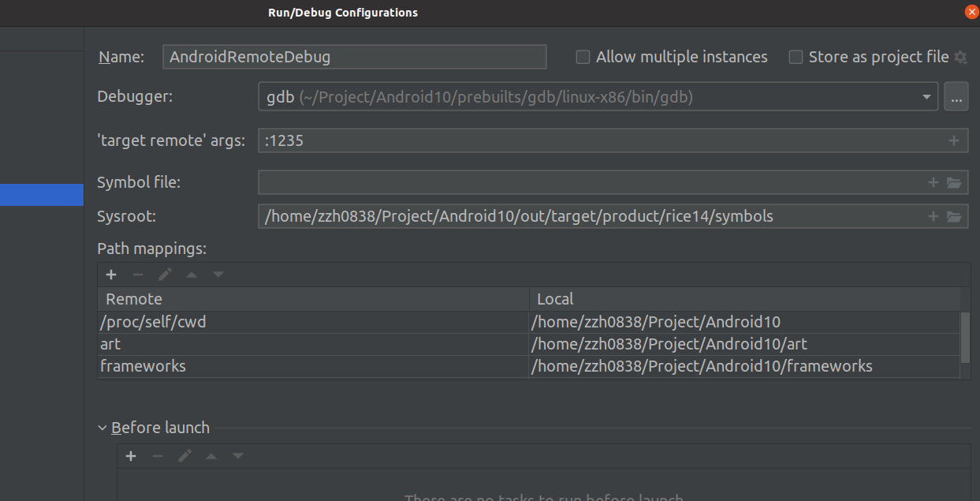980x501 pixels.
Task: Collapse the Before launch section
Action: click(102, 428)
